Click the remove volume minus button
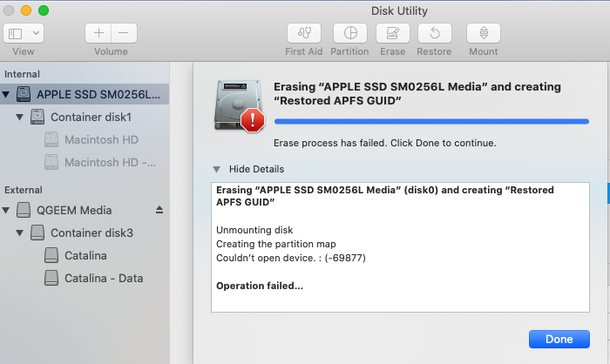610x364 pixels. [124, 33]
